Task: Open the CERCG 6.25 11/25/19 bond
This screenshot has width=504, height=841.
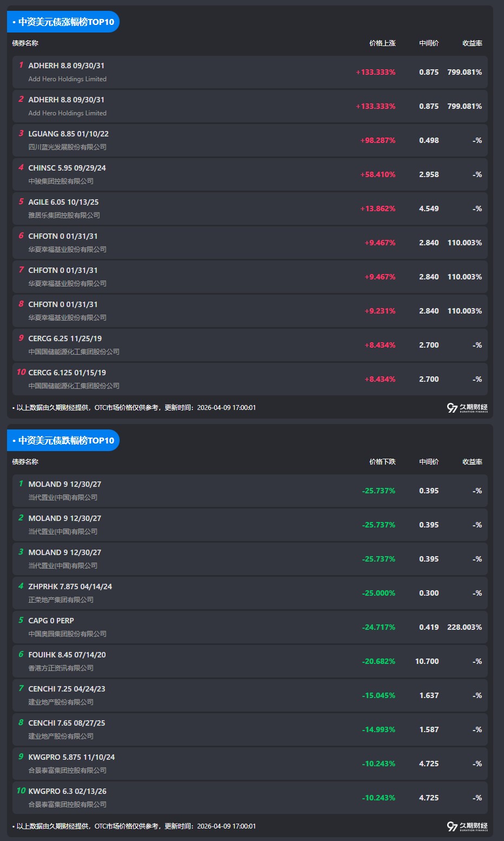Action: pos(65,338)
